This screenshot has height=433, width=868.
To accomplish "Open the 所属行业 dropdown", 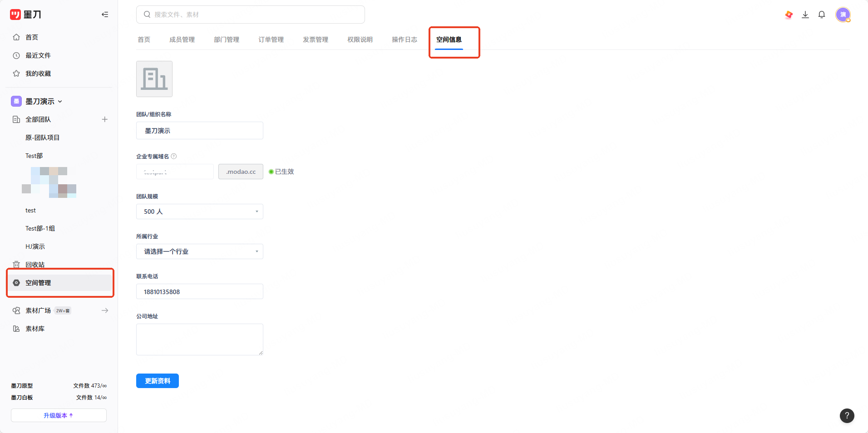I will [200, 251].
